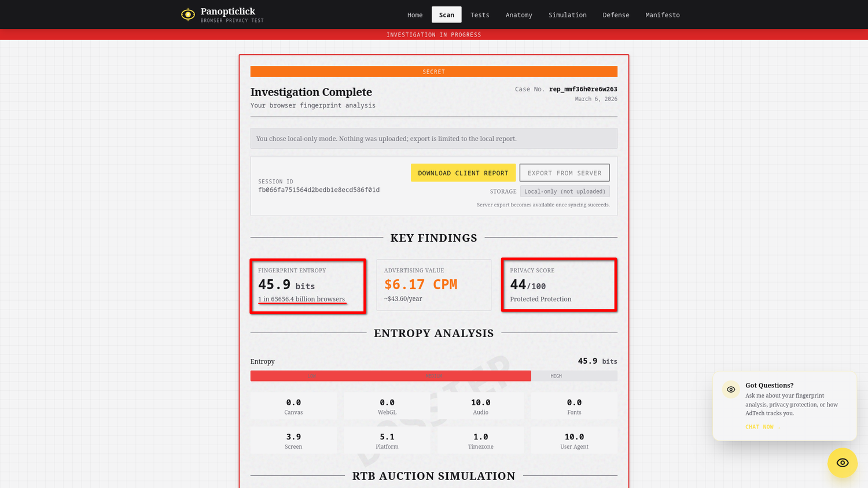
Task: Open the floating yellow eye chat button
Action: [x=842, y=463]
